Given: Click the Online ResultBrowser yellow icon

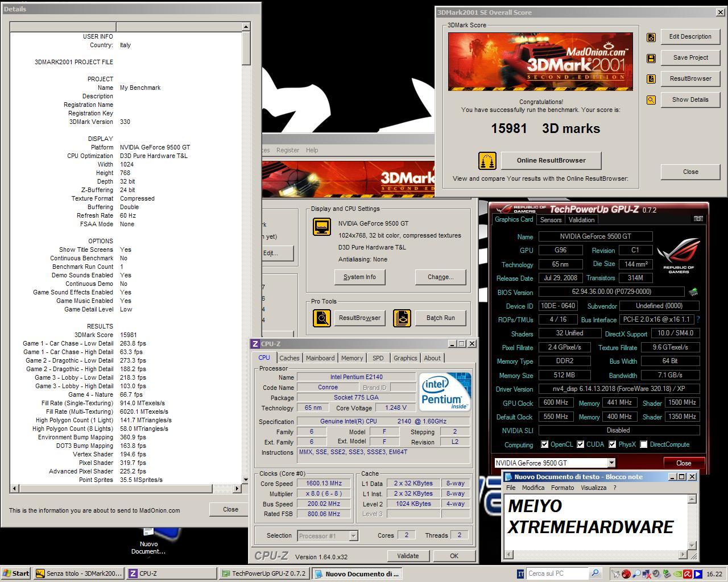Looking at the screenshot, I should click(487, 161).
